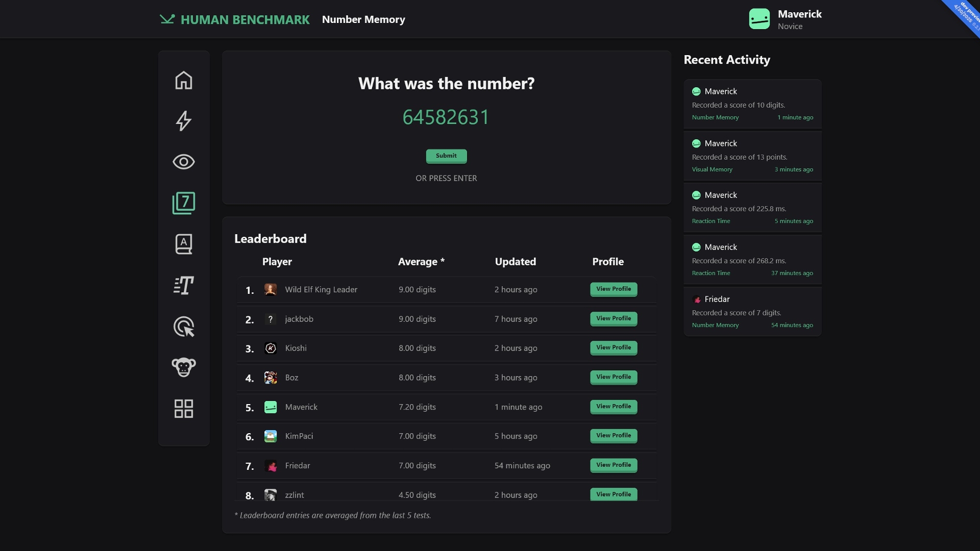The image size is (980, 551).
Task: Open the Home icon in sidebar
Action: coord(184,80)
